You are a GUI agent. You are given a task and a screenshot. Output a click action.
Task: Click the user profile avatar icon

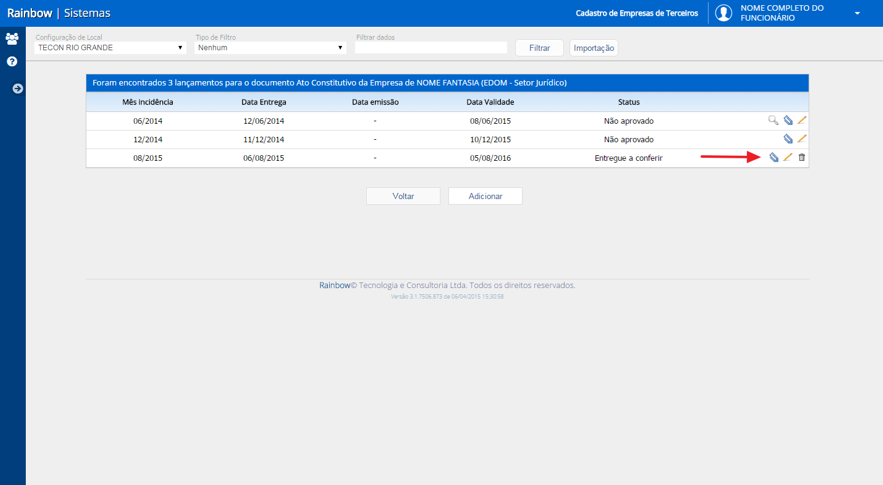click(x=723, y=12)
